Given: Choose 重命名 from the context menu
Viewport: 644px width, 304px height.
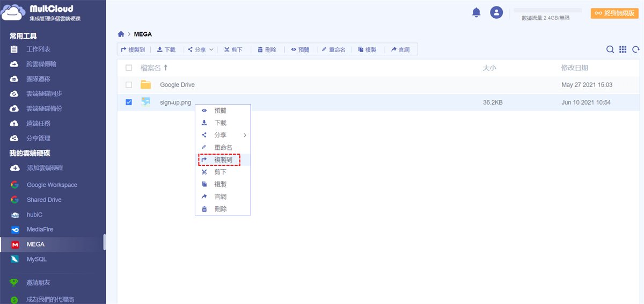Looking at the screenshot, I should (x=223, y=147).
